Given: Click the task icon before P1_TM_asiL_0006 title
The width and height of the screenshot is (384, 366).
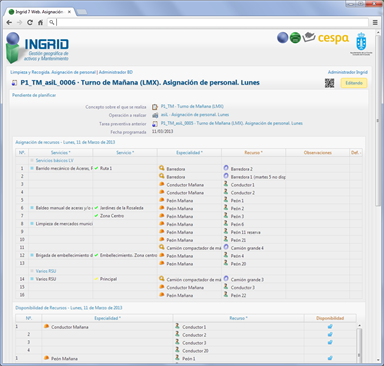Looking at the screenshot, I should [15, 83].
